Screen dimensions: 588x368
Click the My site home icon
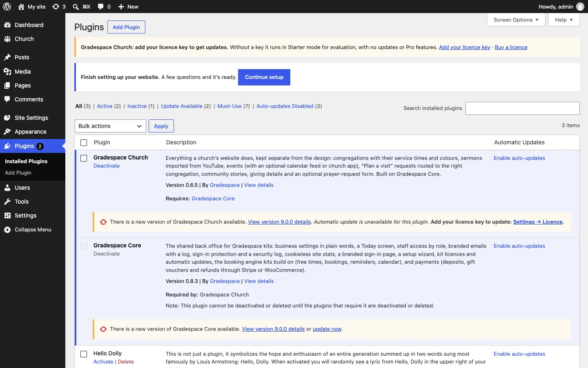coord(21,7)
